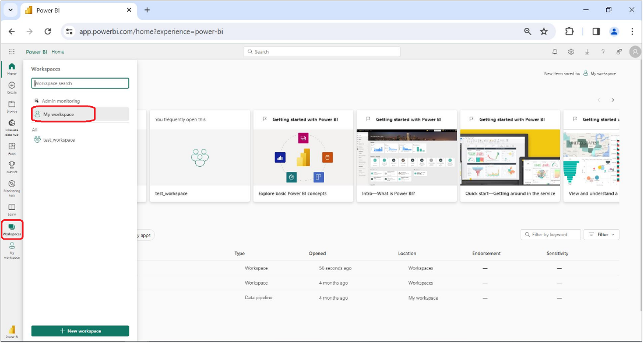Click the browser zoom magnifier icon
644x344 pixels.
pyautogui.click(x=528, y=31)
